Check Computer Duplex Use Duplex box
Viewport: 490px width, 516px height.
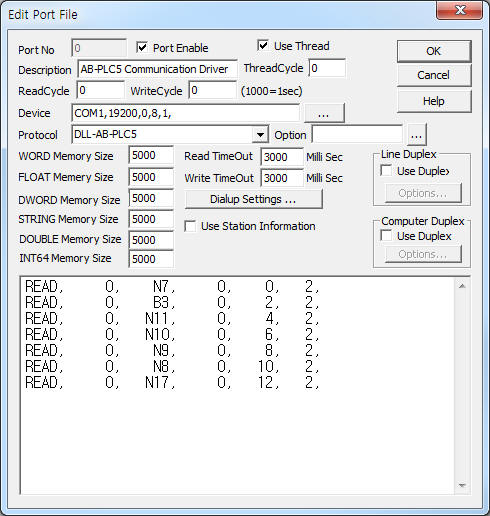click(386, 236)
